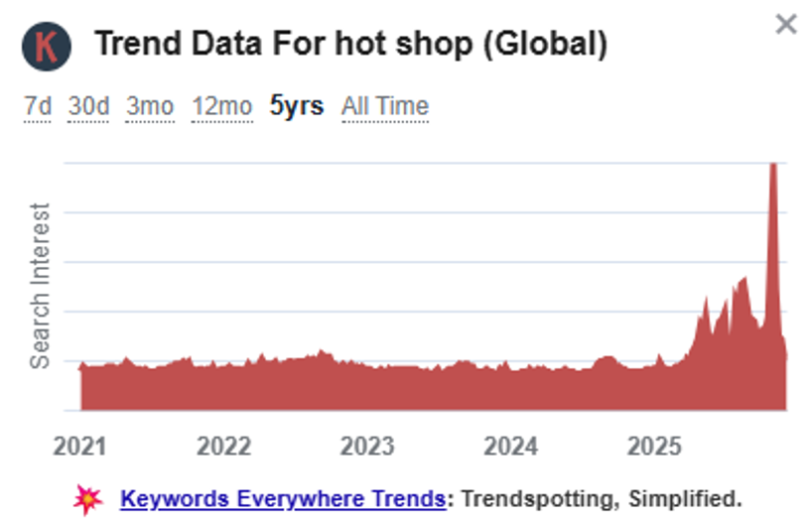Click the pink burst icon beside the link
Viewport: 812px width, 519px height.
88,498
